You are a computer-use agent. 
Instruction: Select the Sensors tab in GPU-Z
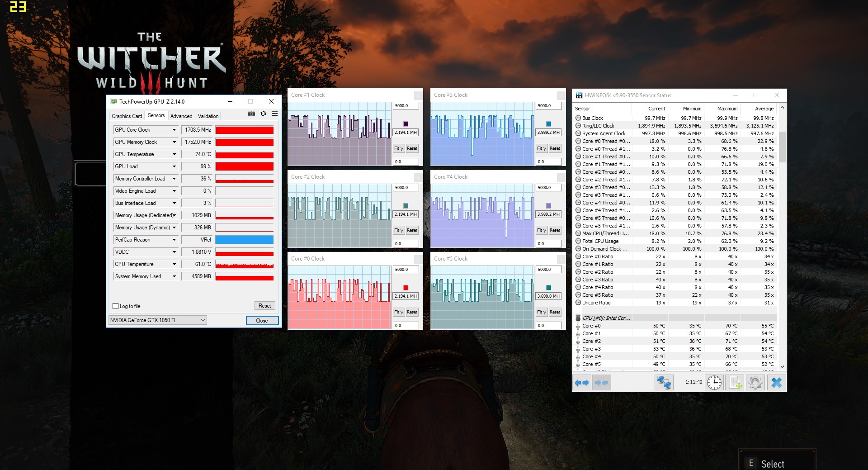tap(156, 115)
